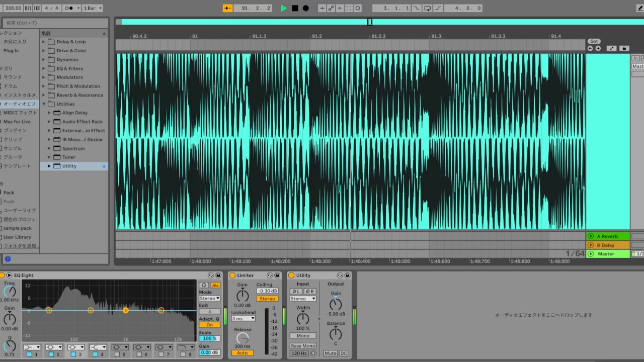644x362 pixels.
Task: Click the Re-enable Automation arrow icon
Action: pyautogui.click(x=340, y=8)
